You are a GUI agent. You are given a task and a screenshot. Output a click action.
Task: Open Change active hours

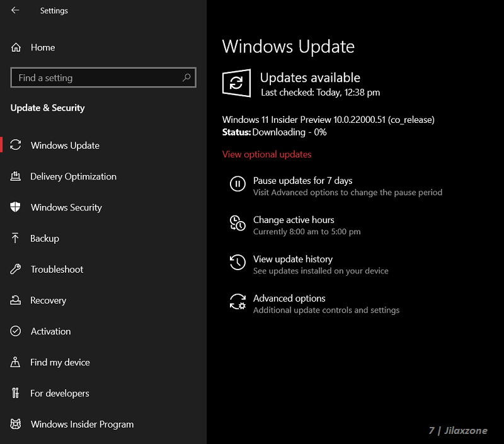pos(294,220)
